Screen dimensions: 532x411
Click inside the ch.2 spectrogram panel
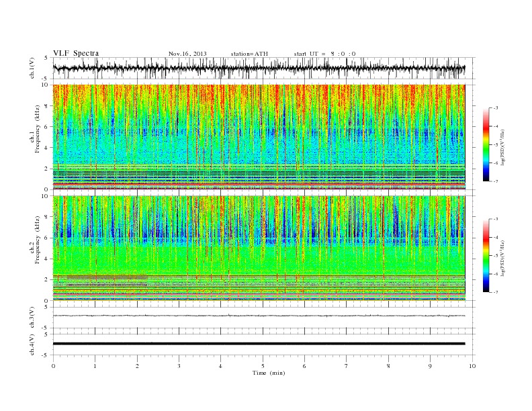[259, 248]
